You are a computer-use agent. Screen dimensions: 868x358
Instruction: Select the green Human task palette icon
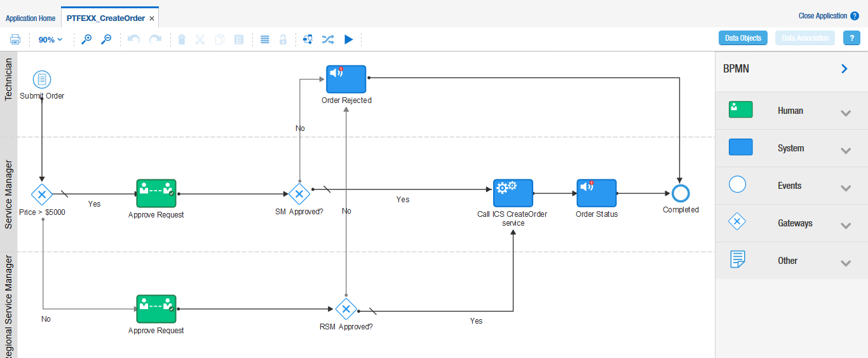point(740,109)
